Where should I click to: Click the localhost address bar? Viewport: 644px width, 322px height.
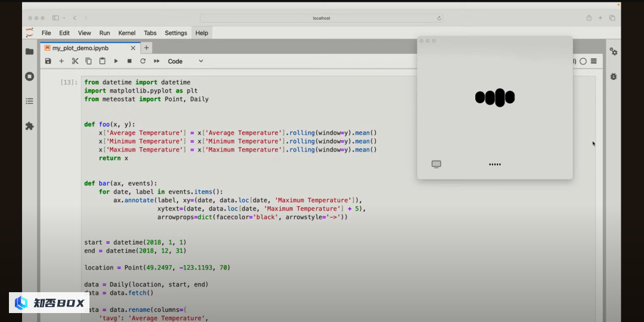click(321, 18)
